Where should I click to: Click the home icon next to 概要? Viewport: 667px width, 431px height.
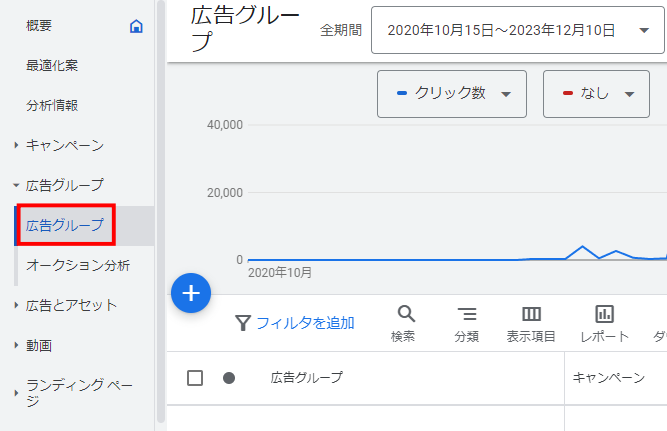pos(137,26)
